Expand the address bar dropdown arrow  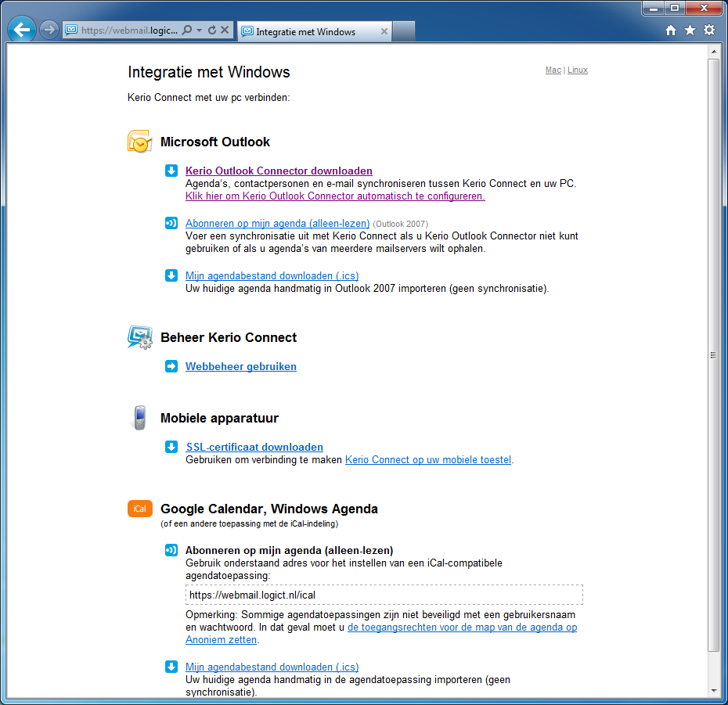point(200,31)
